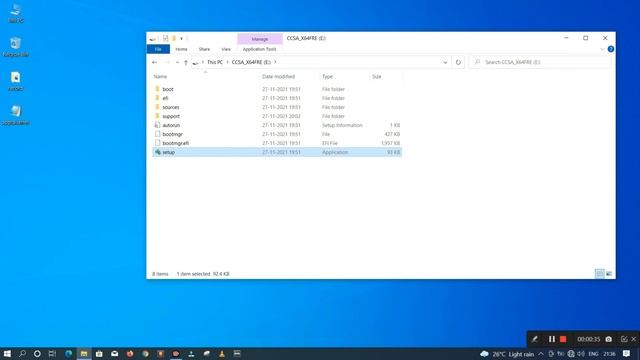The height and width of the screenshot is (360, 640).
Task: Open the volume control in system tray
Action: tap(581, 354)
